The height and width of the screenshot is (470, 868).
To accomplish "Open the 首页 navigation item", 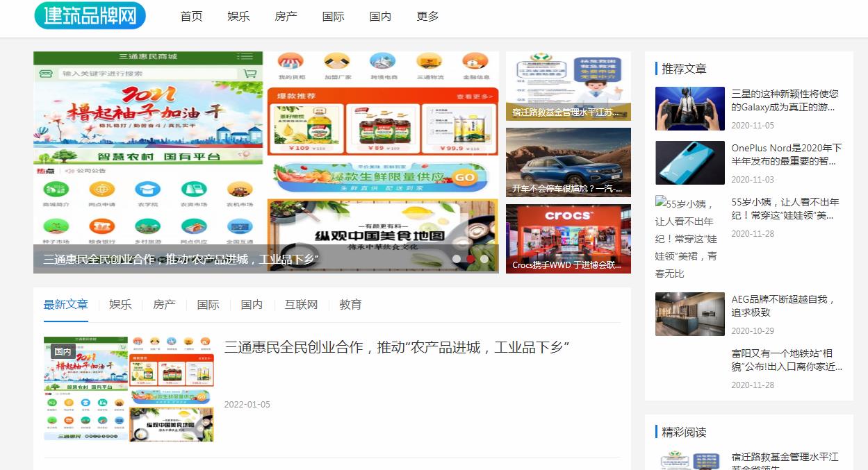I will point(191,16).
